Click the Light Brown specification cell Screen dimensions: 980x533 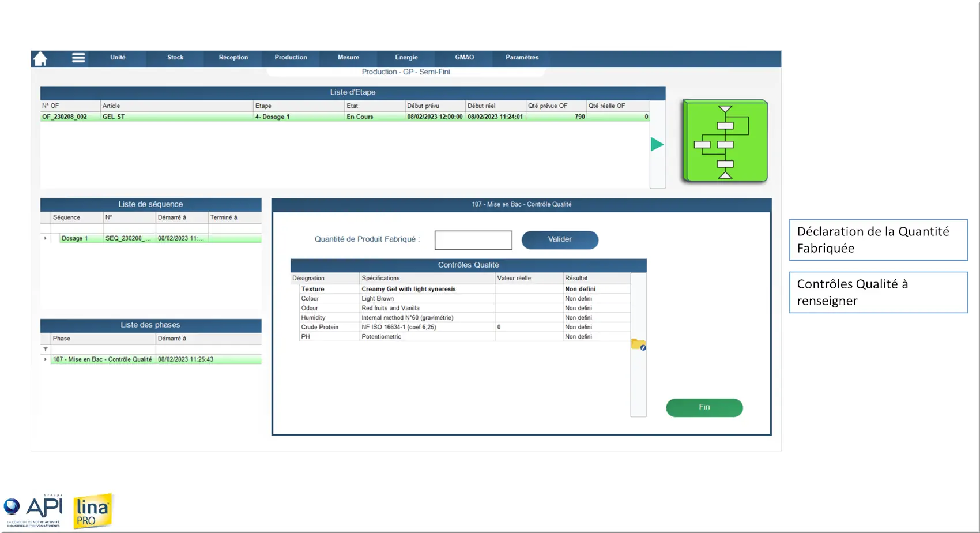427,299
